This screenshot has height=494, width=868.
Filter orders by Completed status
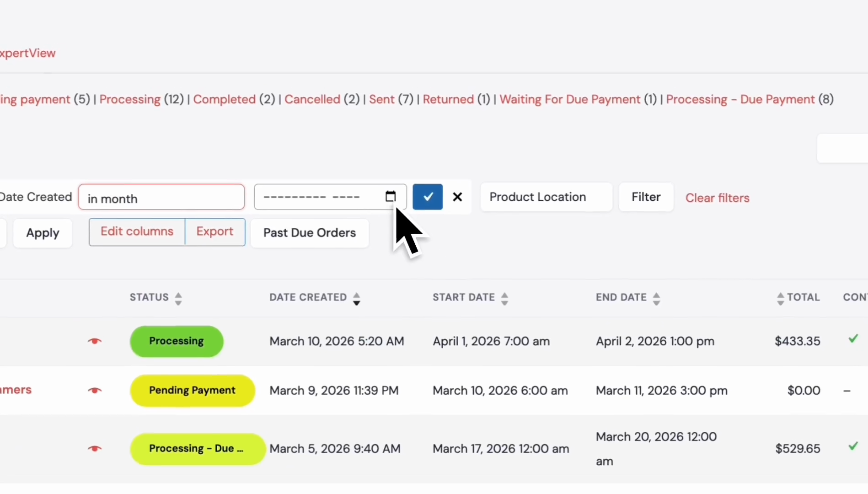click(224, 99)
